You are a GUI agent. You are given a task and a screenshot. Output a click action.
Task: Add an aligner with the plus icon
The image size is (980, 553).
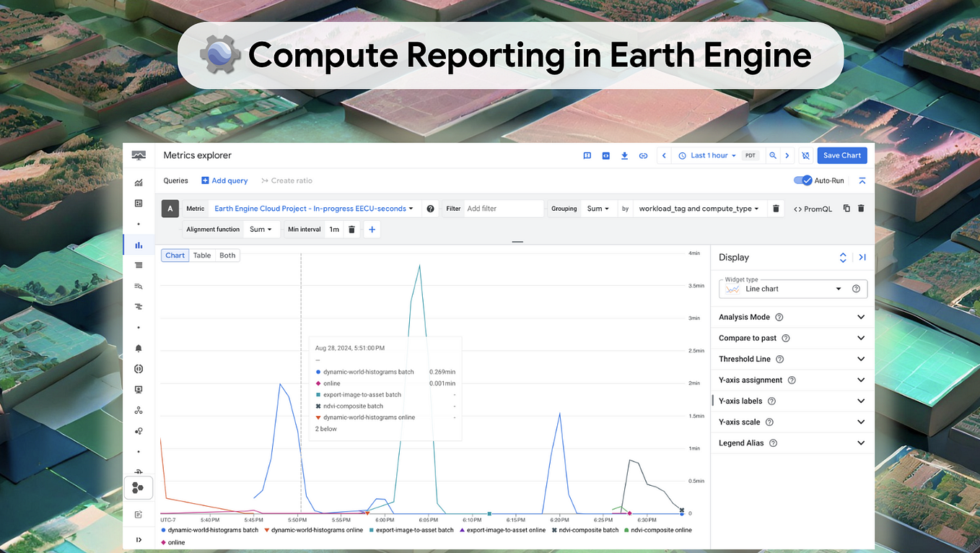[x=372, y=229]
